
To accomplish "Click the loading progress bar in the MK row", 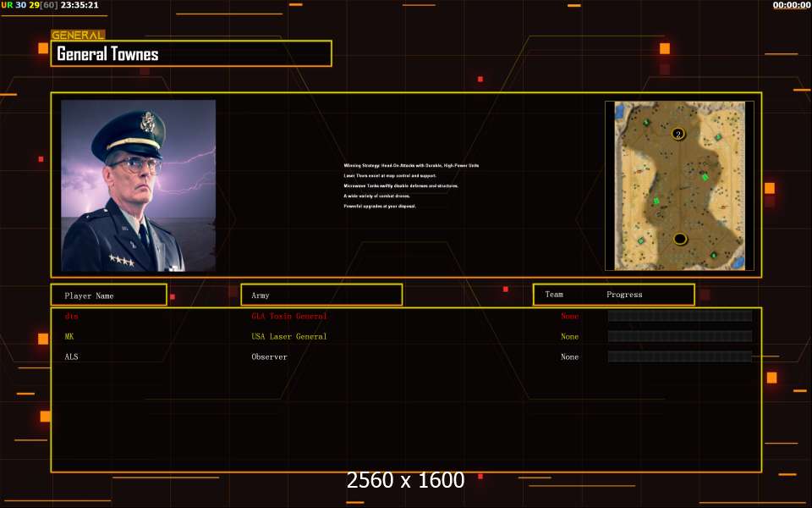I will click(x=680, y=336).
